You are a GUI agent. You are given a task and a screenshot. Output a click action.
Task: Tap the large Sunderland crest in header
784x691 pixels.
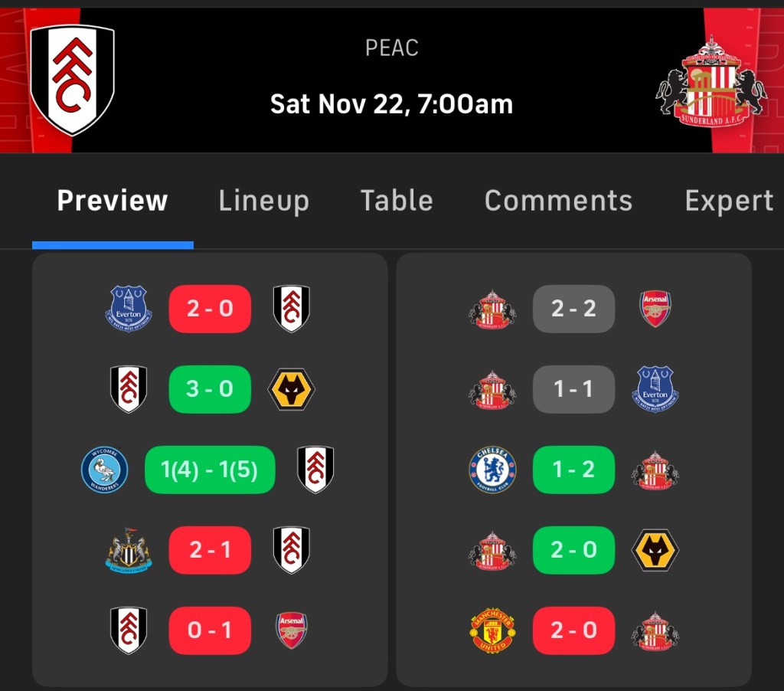tap(710, 83)
